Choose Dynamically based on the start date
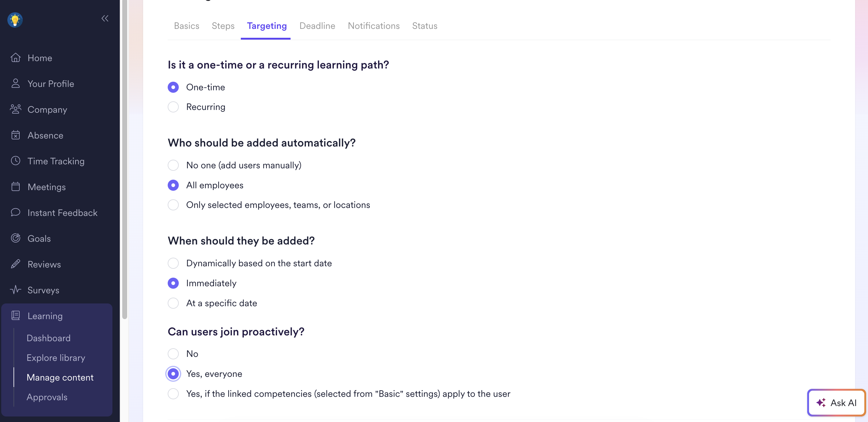This screenshot has width=868, height=422. pyautogui.click(x=173, y=263)
